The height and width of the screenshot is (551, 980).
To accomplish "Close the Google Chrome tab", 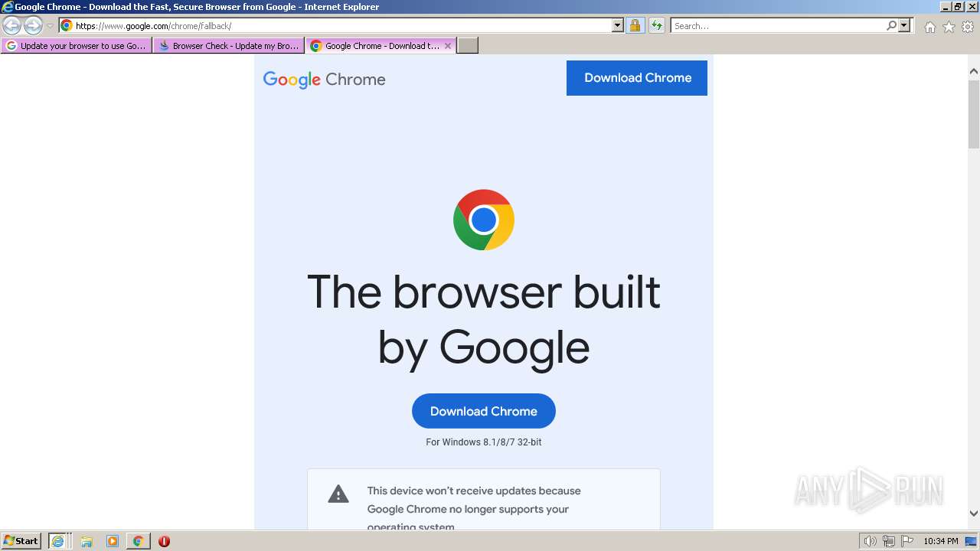I will tap(448, 46).
